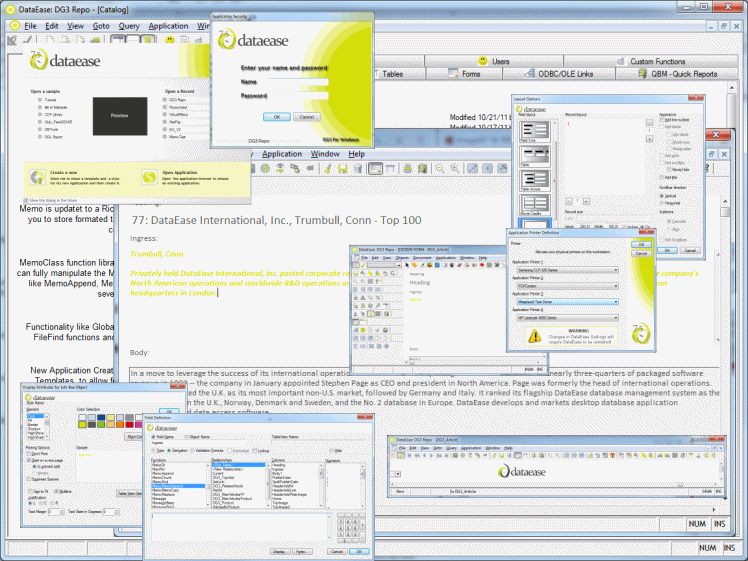Click OK in Field Definition dialog

pyautogui.click(x=359, y=551)
